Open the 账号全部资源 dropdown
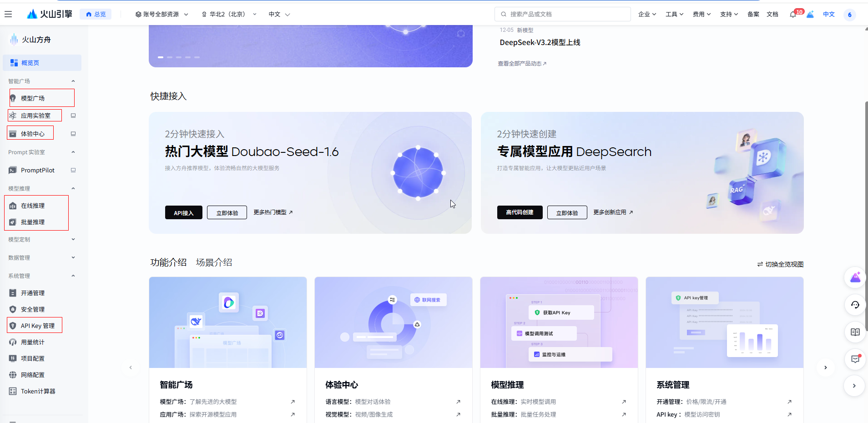The width and height of the screenshot is (868, 423). point(162,15)
